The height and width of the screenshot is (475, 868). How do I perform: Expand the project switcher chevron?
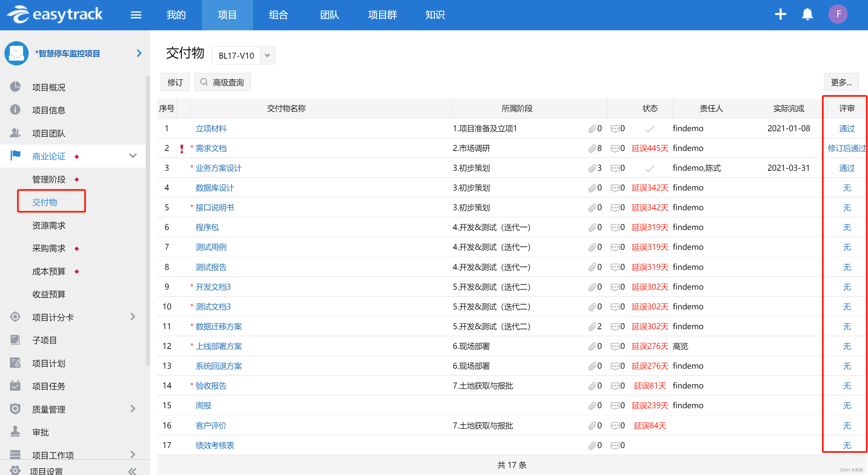point(139,53)
